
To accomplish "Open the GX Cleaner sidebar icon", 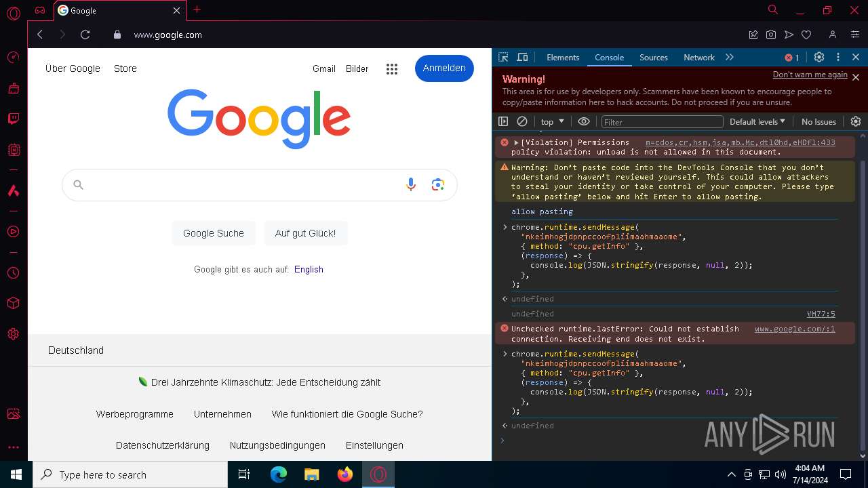I will (13, 88).
